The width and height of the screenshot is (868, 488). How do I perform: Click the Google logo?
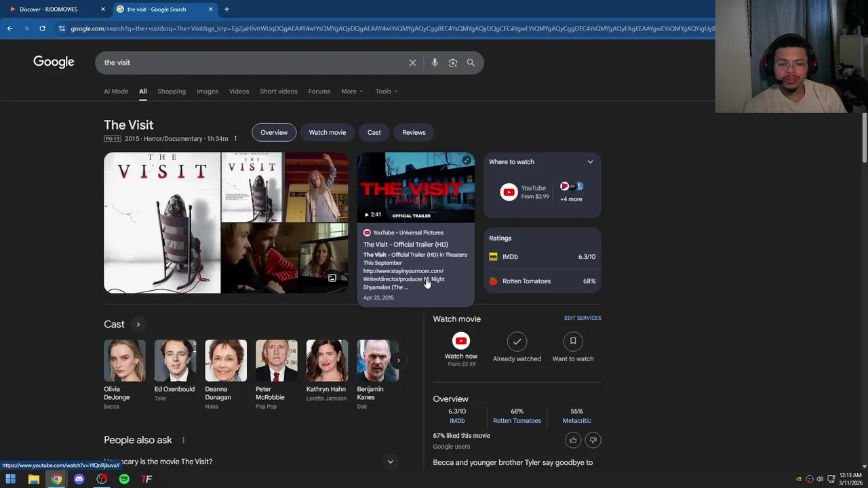(x=54, y=62)
